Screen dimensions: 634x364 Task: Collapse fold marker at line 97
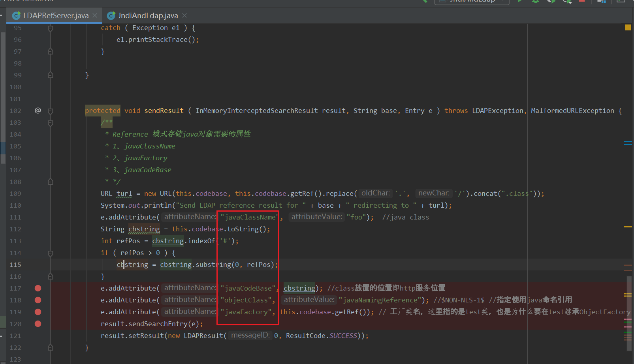(x=50, y=51)
